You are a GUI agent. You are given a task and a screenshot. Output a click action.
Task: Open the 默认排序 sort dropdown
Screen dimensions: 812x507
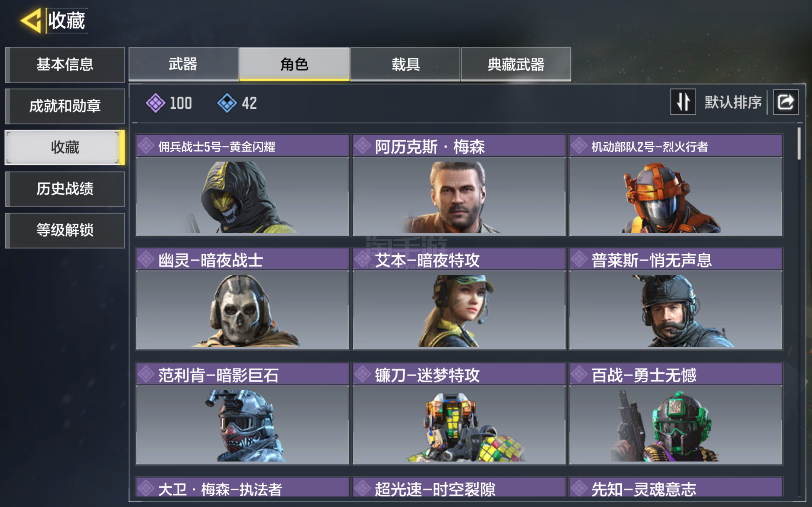pos(733,102)
